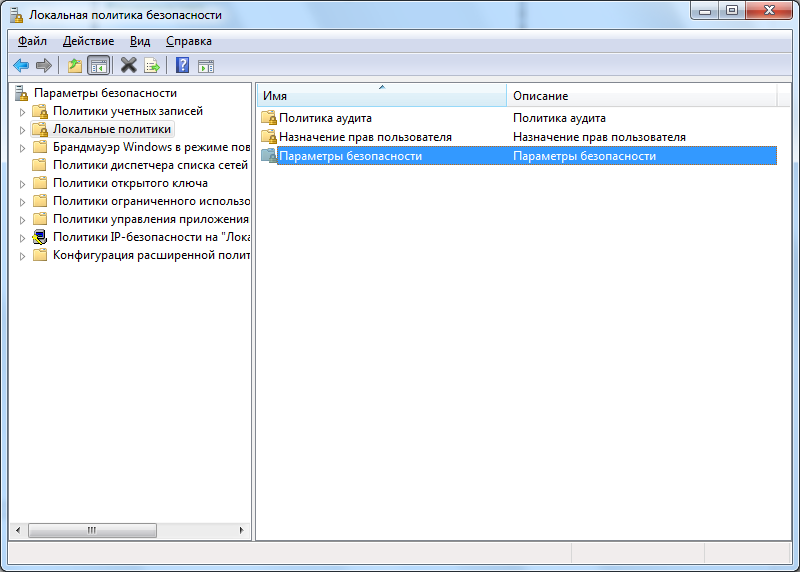Go up one level with folder icon
This screenshot has height=572, width=800.
[74, 65]
